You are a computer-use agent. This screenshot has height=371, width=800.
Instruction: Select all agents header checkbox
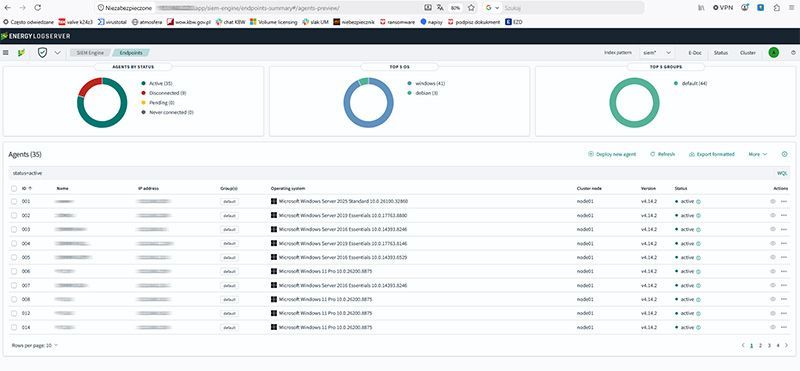14,188
